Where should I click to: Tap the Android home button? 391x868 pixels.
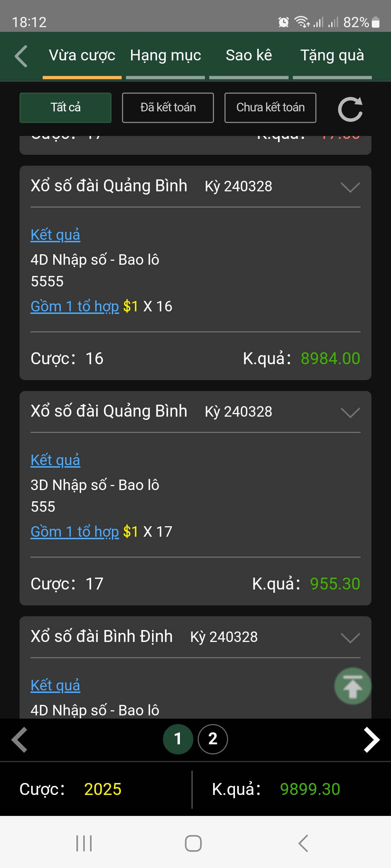coord(193,843)
